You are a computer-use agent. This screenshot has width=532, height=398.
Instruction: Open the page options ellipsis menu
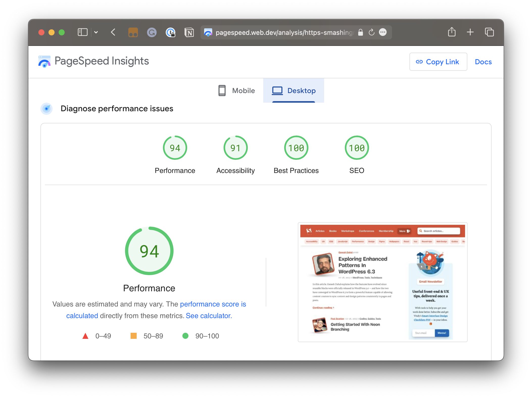[x=383, y=32]
